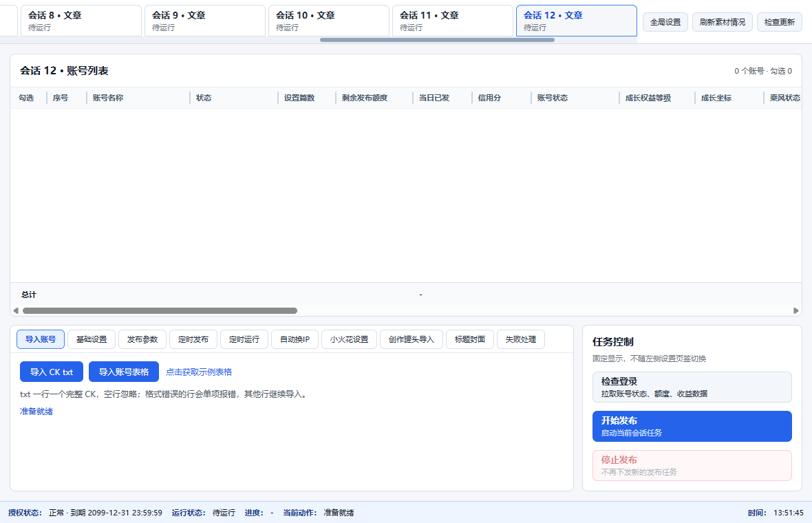Click the table scrollbar left arrow
This screenshot has width=812, height=523.
pos(16,310)
